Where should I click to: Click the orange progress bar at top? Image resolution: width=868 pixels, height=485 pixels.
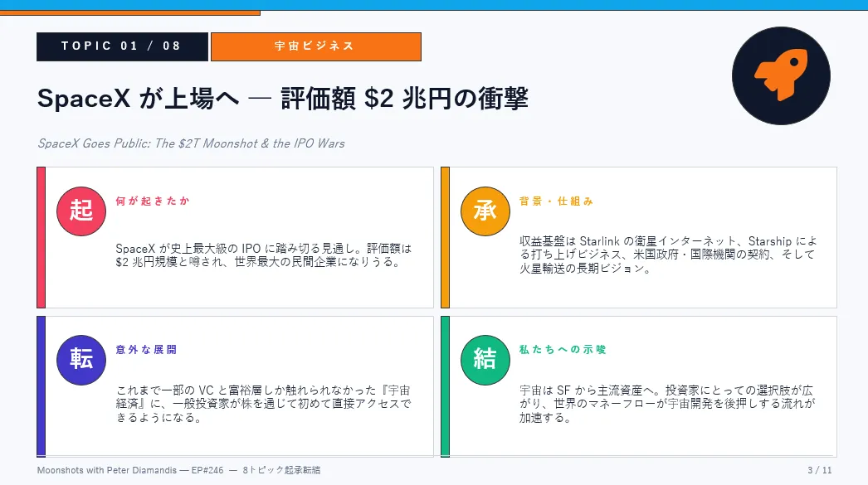coord(130,12)
